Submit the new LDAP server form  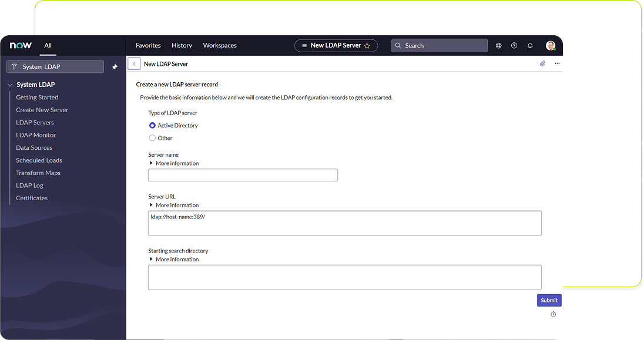click(549, 300)
